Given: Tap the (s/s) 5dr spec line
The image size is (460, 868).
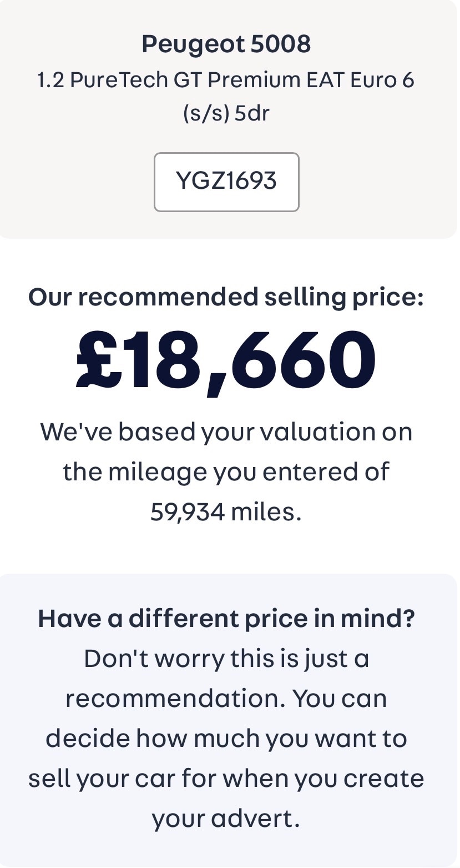Looking at the screenshot, I should (226, 113).
